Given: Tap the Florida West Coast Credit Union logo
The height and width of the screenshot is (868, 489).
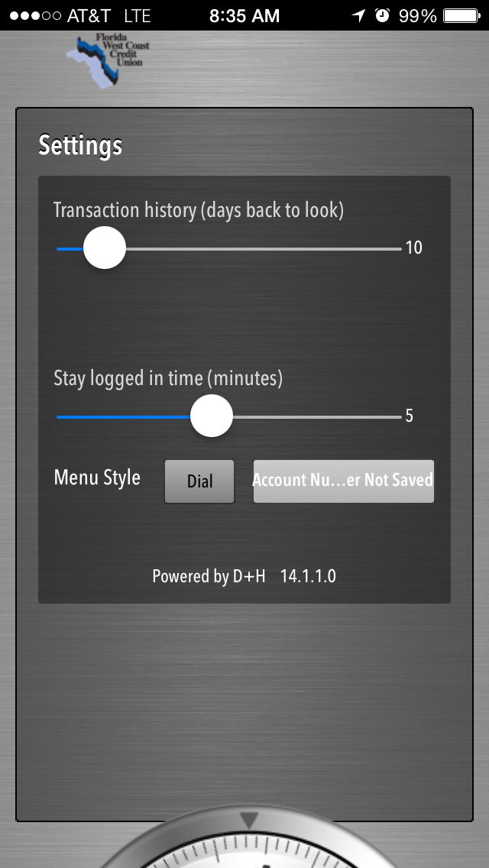Looking at the screenshot, I should (108, 61).
